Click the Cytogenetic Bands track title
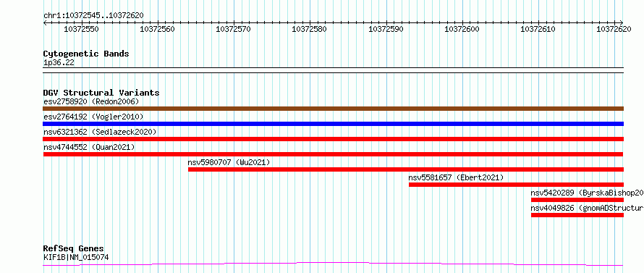 86,54
